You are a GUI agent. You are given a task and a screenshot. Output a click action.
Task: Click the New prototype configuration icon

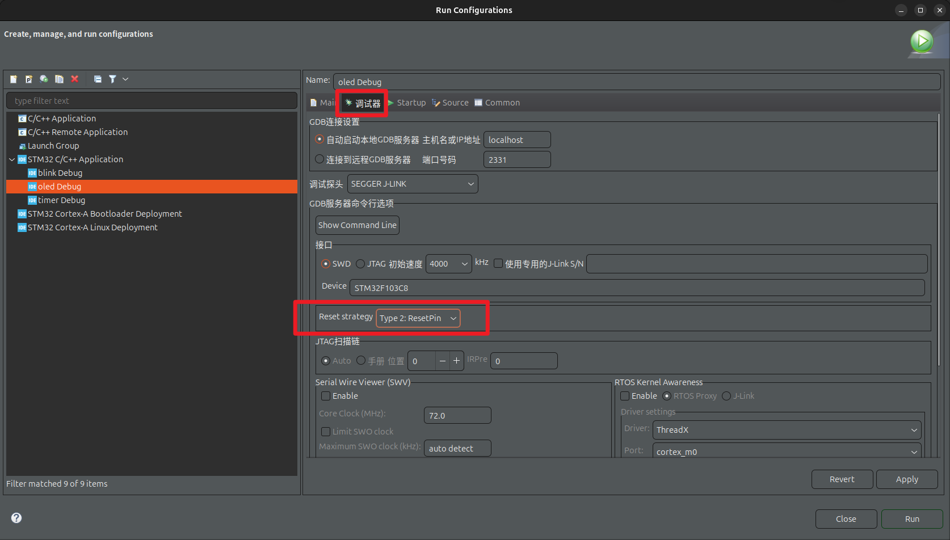[x=29, y=79]
